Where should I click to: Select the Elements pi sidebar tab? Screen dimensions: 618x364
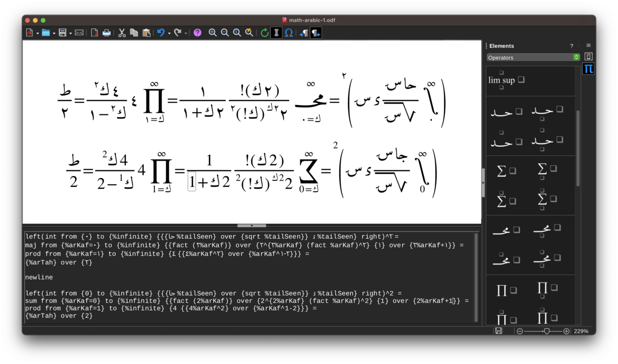(588, 68)
